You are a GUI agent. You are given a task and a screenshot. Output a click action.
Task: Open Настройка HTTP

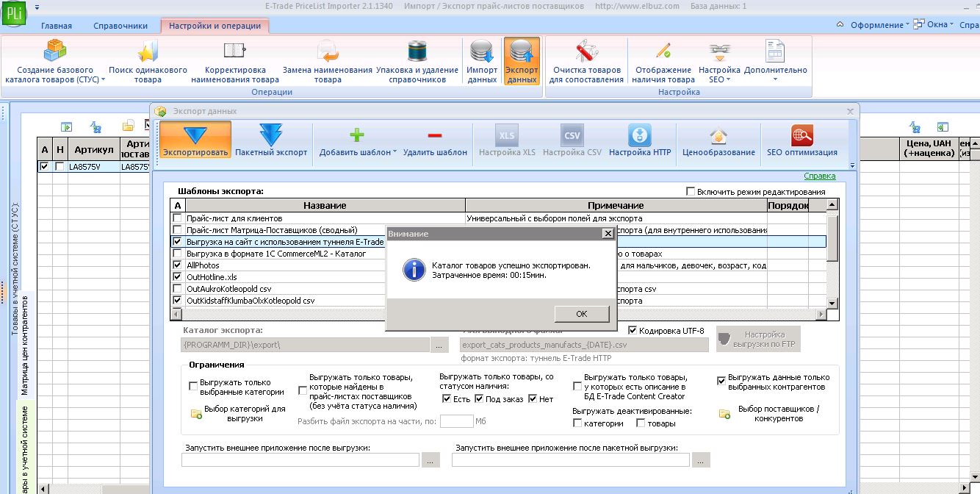[x=640, y=140]
